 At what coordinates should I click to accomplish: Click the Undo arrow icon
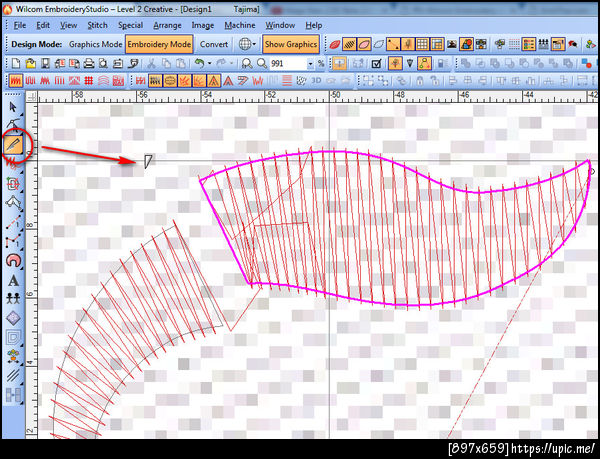click(x=199, y=63)
